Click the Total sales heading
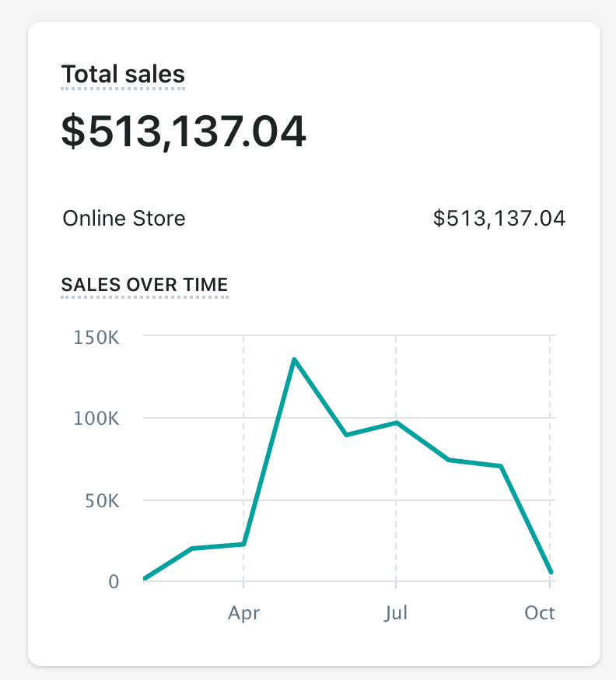This screenshot has width=616, height=680. click(x=123, y=75)
